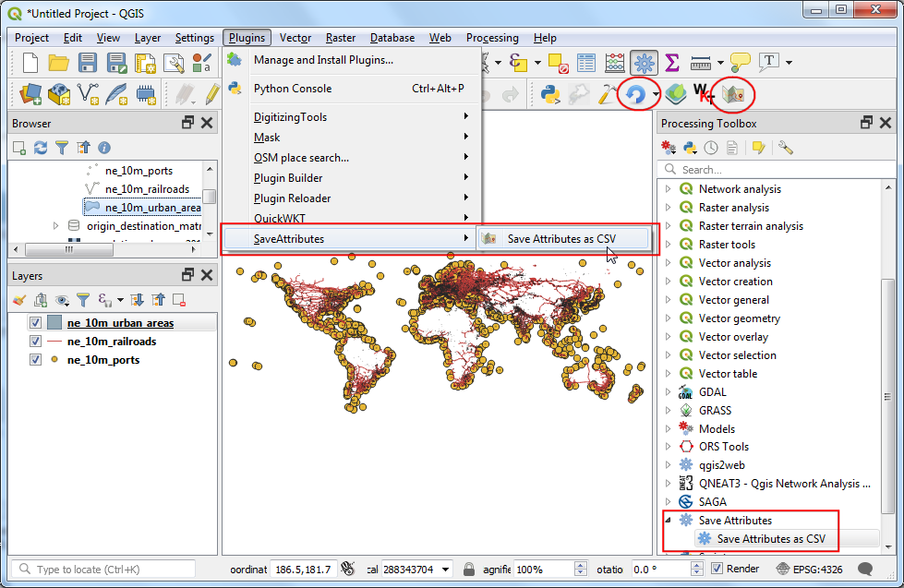Click the Open Layer Styling paintbrush icon
The width and height of the screenshot is (904, 588).
point(20,300)
